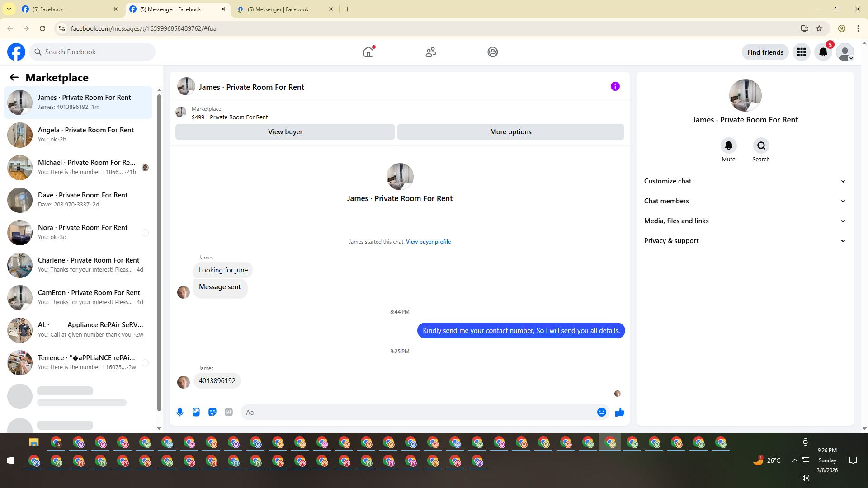Click the View buyer button
This screenshot has width=868, height=488.
(x=285, y=132)
